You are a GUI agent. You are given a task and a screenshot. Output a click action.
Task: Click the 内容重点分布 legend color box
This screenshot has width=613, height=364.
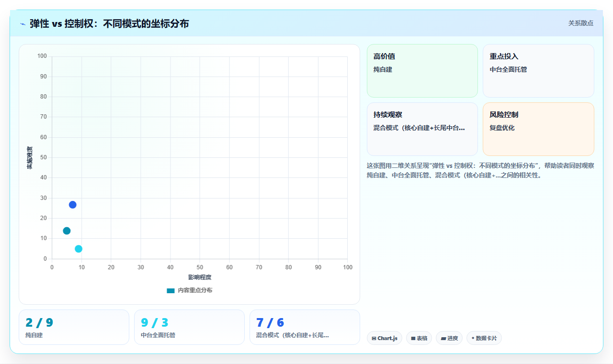(x=170, y=291)
